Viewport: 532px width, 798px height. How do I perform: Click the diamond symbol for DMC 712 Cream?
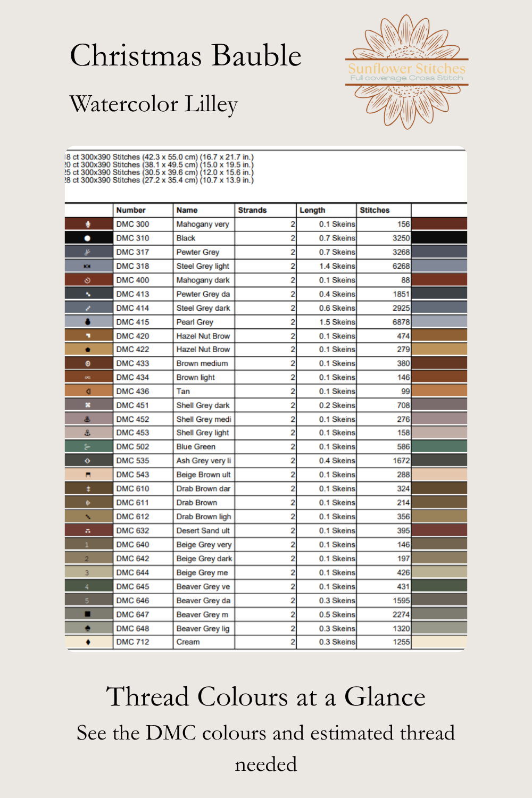click(x=88, y=642)
